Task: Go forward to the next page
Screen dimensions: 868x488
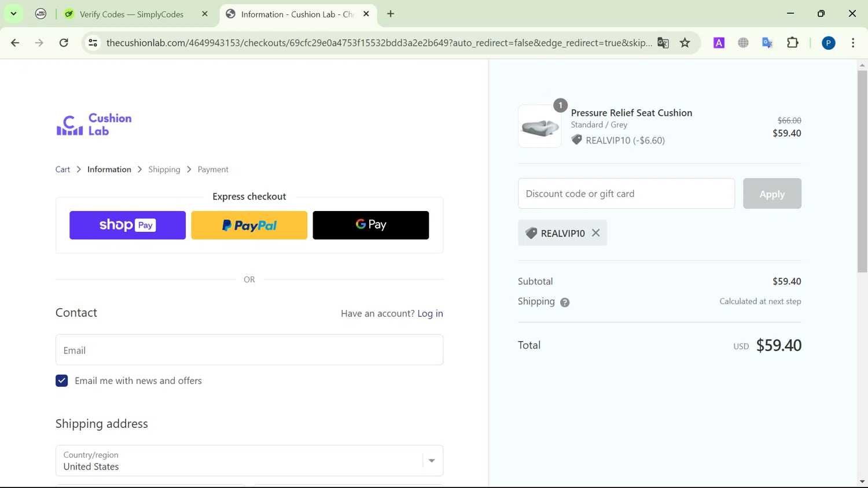Action: tap(39, 43)
